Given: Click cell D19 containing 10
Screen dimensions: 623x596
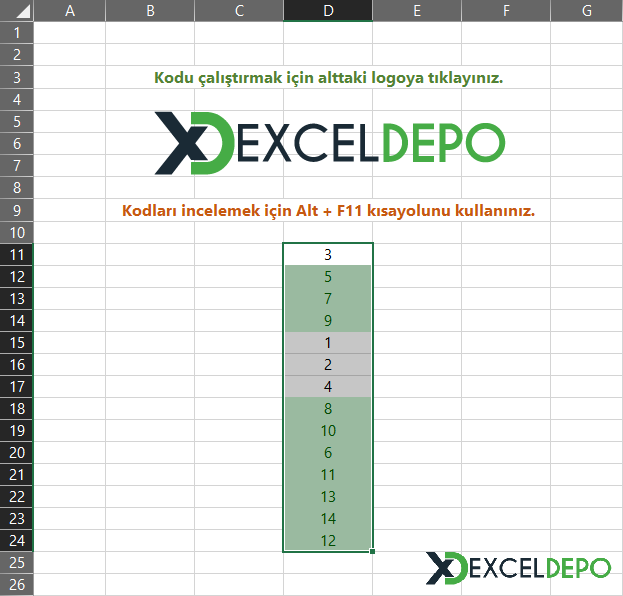Looking at the screenshot, I should click(x=328, y=430).
